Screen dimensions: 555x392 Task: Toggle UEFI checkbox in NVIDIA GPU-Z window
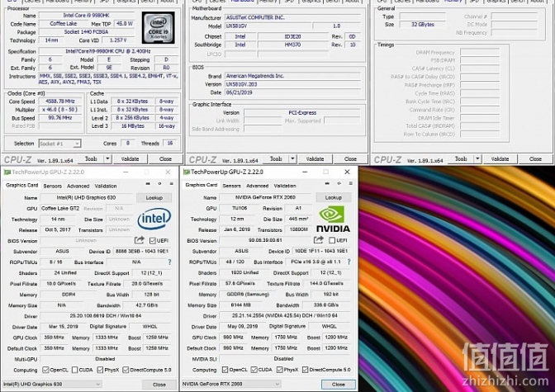click(332, 240)
